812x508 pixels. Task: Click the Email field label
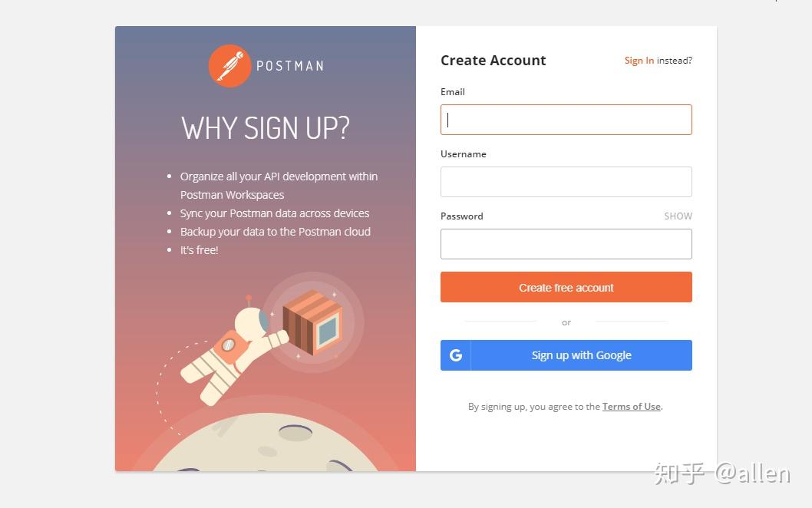pos(453,91)
